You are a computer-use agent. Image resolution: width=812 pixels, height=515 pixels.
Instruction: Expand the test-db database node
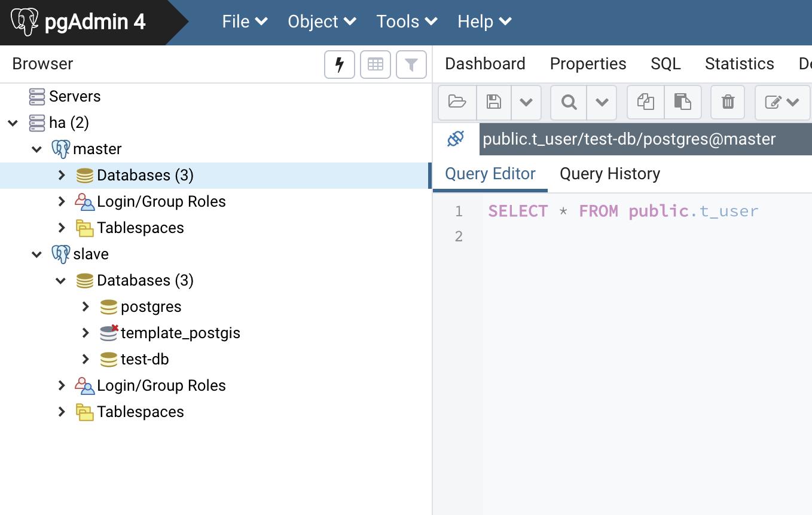86,359
